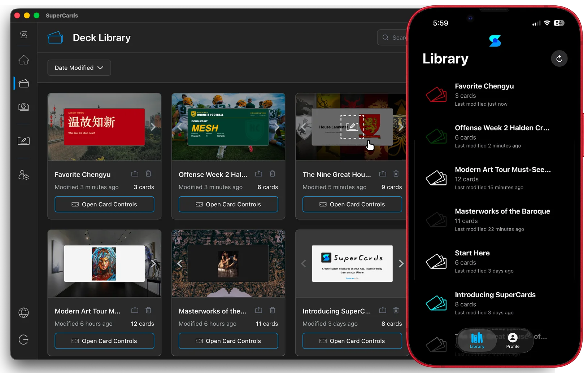Tap the refresh icon on the phone Library
This screenshot has width=588, height=373.
pos(559,59)
